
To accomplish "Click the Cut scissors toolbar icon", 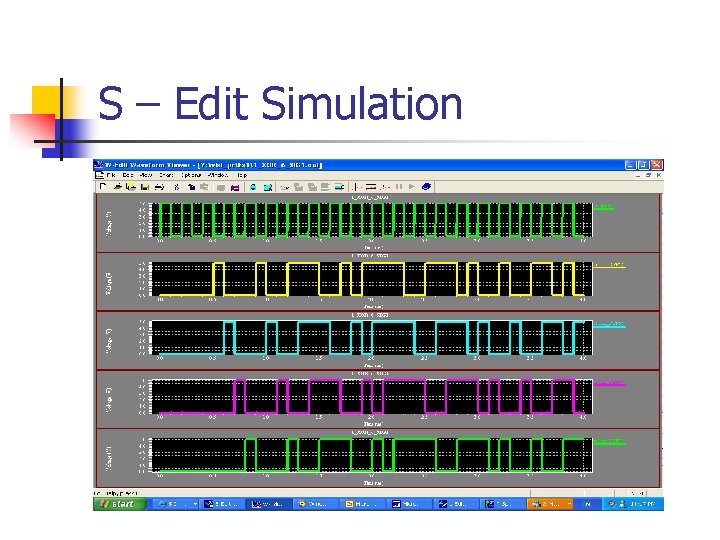I will 177,187.
